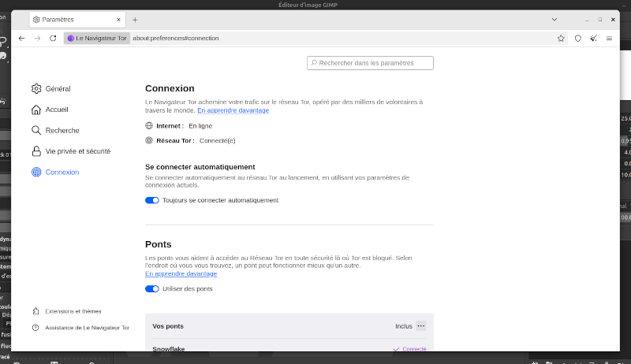
Task: Close the Paramètres tab
Action: [x=118, y=19]
